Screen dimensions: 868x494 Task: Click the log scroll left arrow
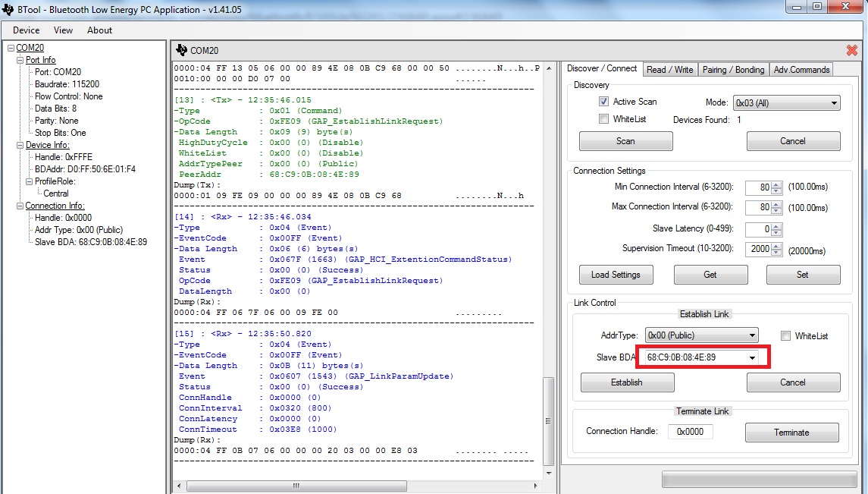[x=179, y=486]
